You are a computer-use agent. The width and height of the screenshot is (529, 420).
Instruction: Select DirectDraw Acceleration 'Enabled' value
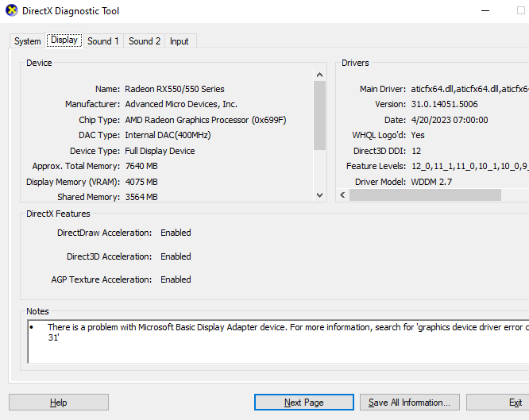pos(176,233)
